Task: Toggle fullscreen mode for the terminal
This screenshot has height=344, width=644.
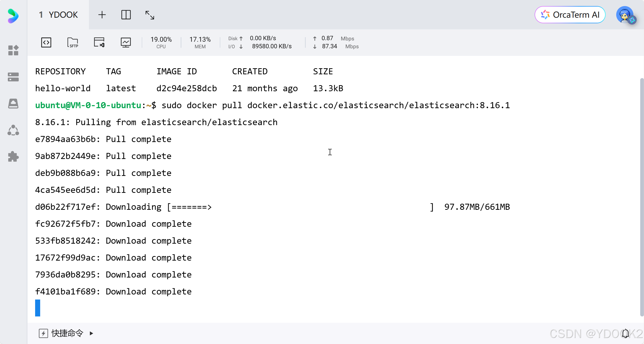Action: click(x=150, y=15)
